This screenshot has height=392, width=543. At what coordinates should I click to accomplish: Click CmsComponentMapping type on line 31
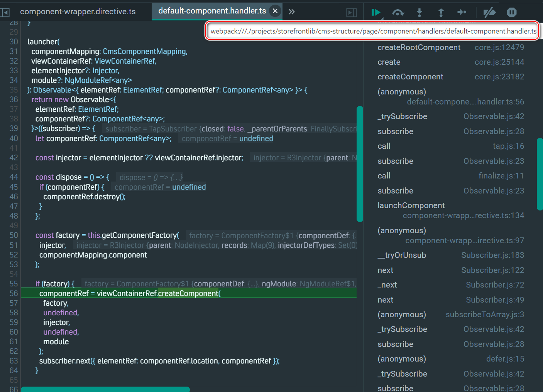pyautogui.click(x=145, y=51)
